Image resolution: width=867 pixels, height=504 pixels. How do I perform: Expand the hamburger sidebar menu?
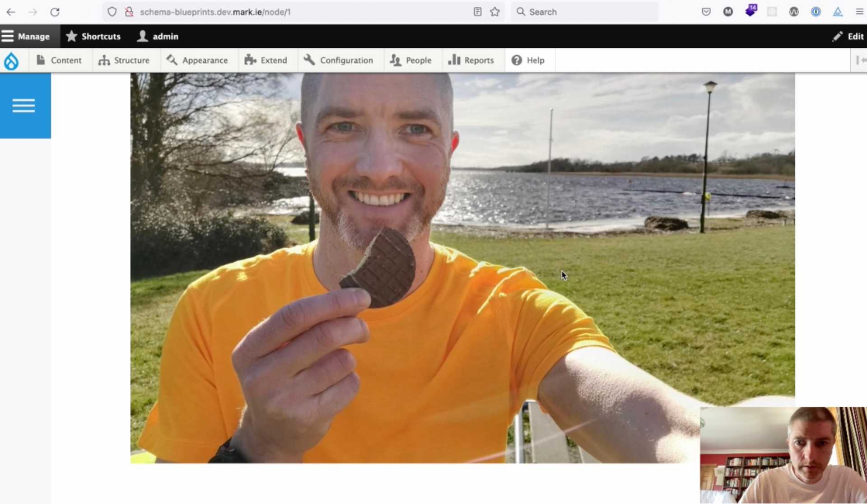(x=24, y=105)
